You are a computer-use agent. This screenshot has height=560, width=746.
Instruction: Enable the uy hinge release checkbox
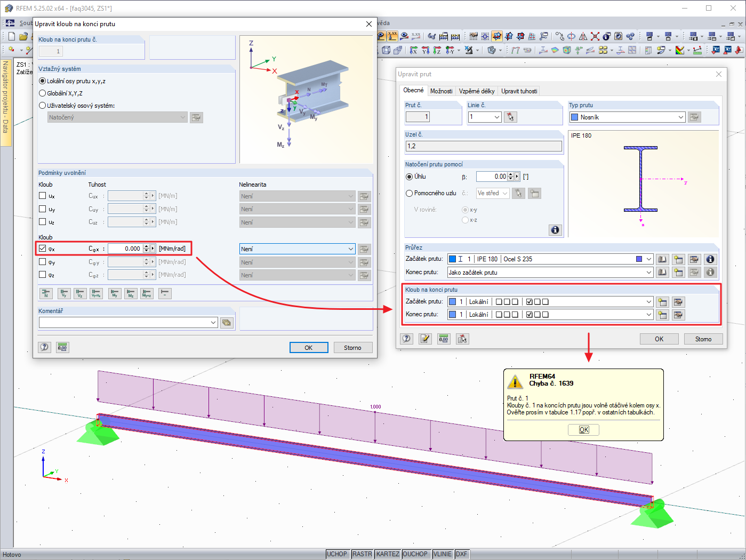(x=43, y=209)
